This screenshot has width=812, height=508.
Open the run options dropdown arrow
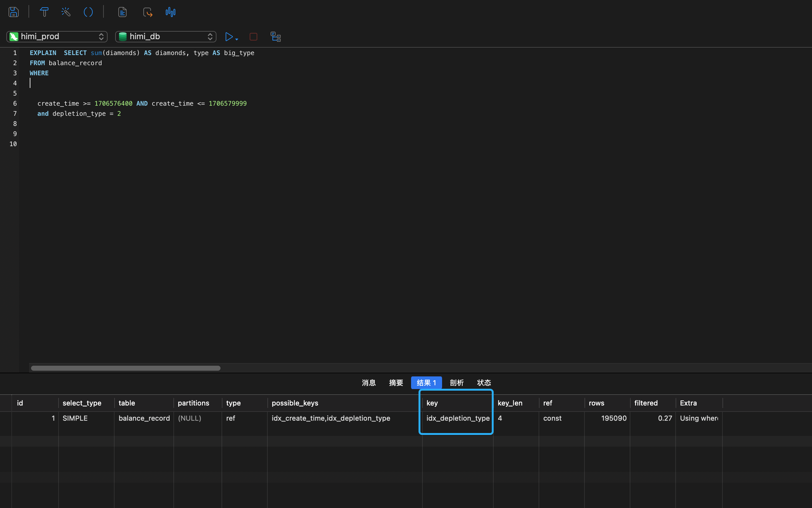pyautogui.click(x=237, y=39)
